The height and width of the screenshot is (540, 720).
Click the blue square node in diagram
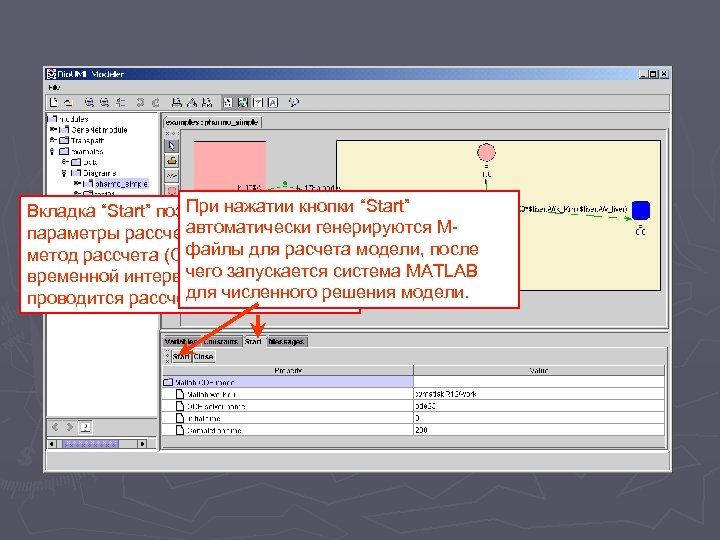pos(641,210)
